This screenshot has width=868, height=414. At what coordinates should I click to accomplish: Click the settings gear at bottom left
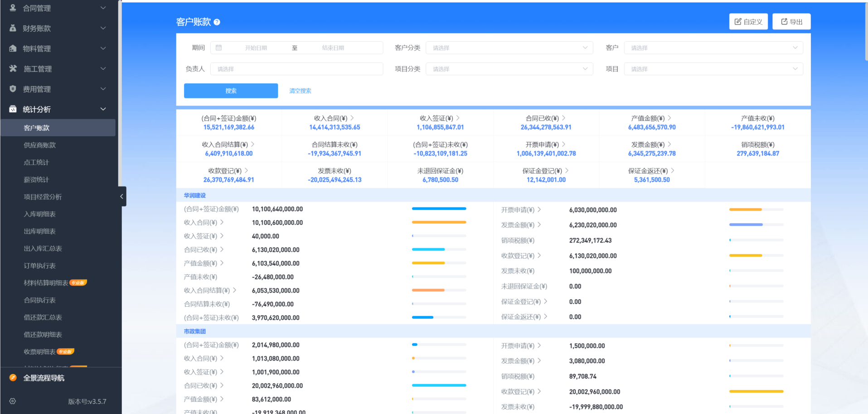click(x=12, y=401)
